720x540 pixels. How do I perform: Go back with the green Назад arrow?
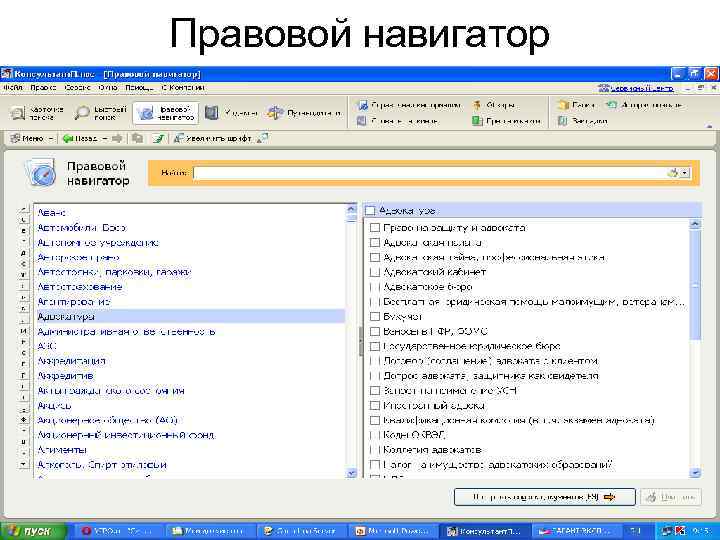[x=80, y=138]
